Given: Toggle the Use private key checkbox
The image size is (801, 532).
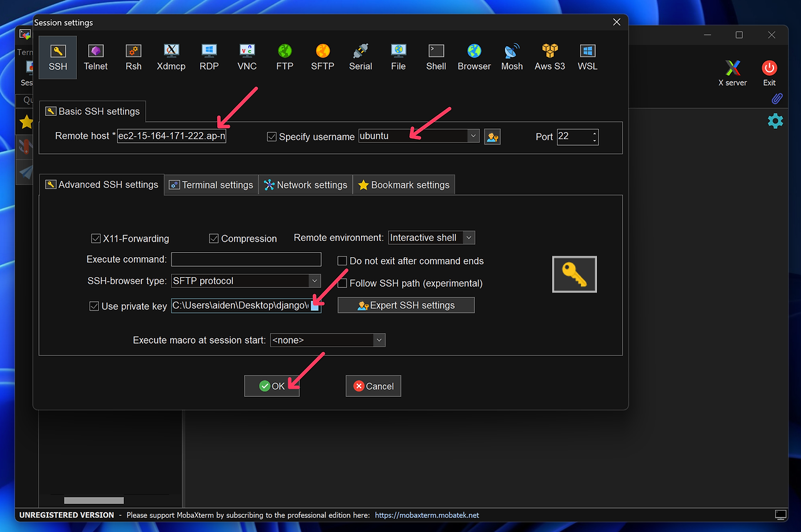Looking at the screenshot, I should click(x=94, y=306).
